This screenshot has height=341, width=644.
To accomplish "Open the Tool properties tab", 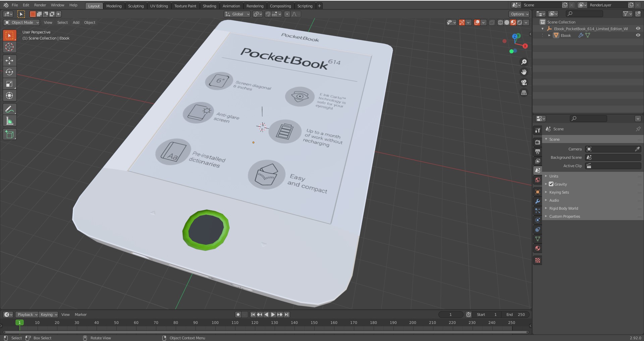I will click(x=538, y=130).
